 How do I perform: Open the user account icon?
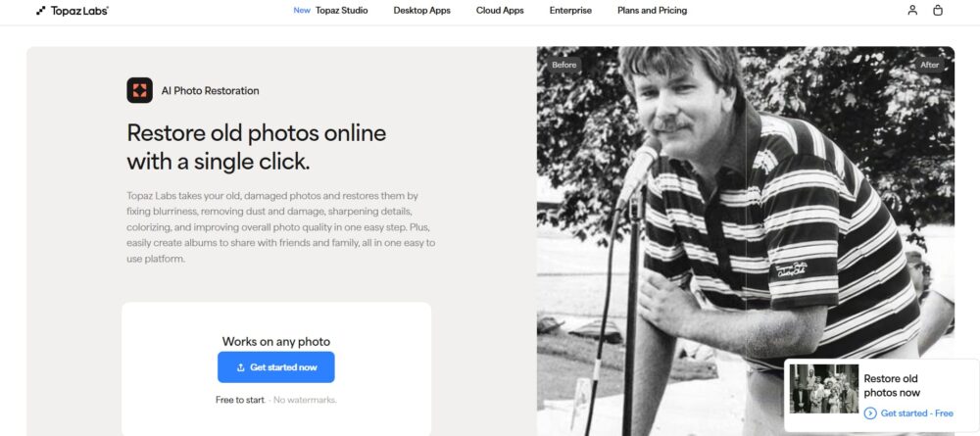(x=912, y=11)
